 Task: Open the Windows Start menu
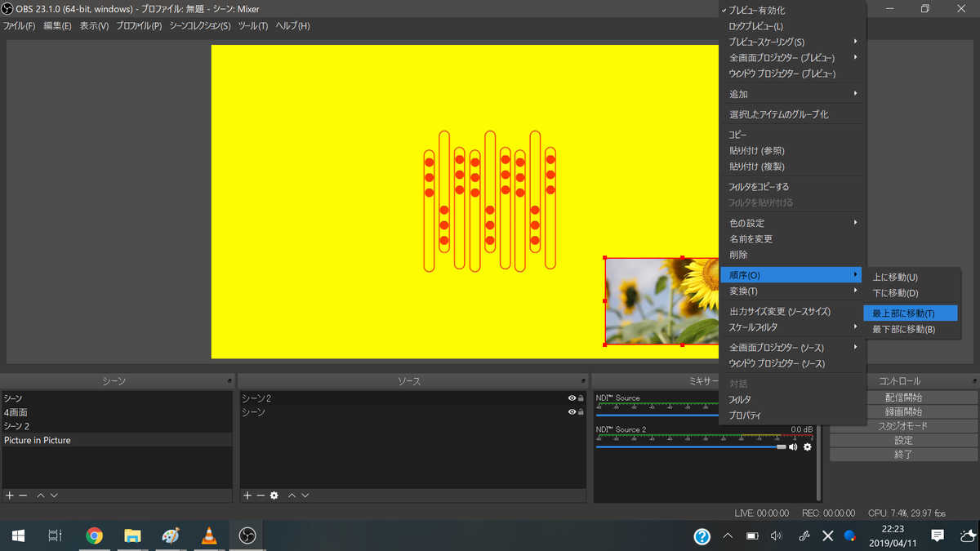click(x=18, y=535)
